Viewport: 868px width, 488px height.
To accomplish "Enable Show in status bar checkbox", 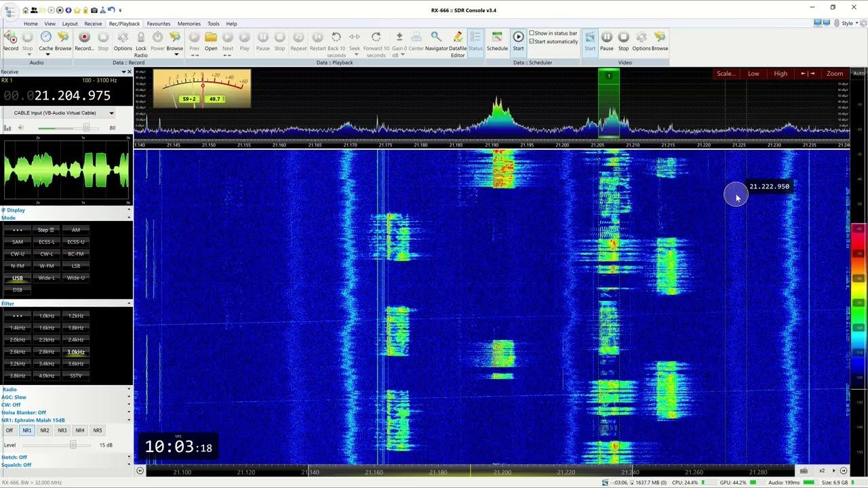I will pyautogui.click(x=532, y=33).
